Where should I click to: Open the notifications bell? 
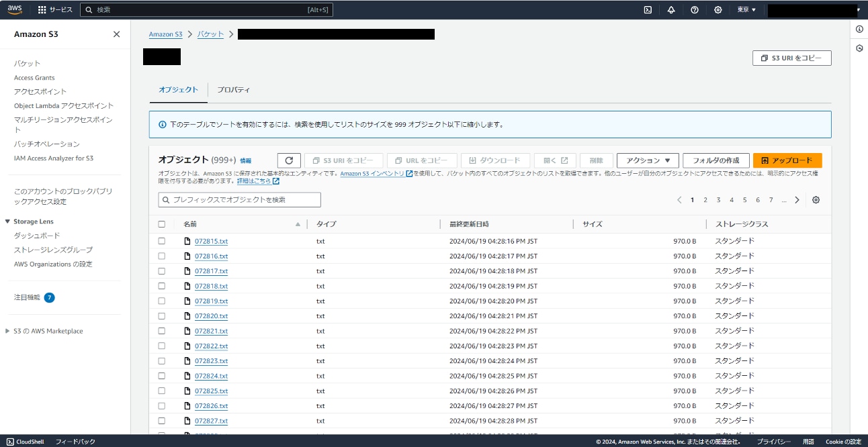tap(671, 10)
